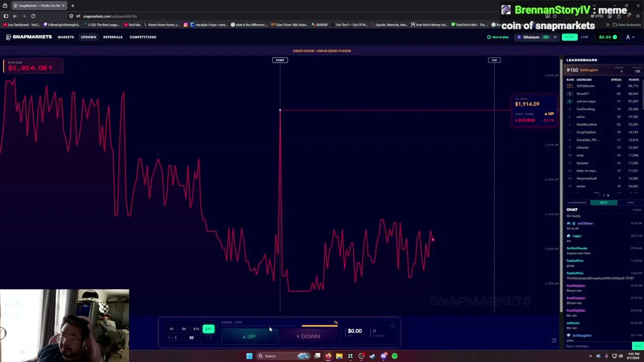This screenshot has height=362, width=644.
Task: Click the SoftSnugOwl avatar in chat
Action: [569, 335]
